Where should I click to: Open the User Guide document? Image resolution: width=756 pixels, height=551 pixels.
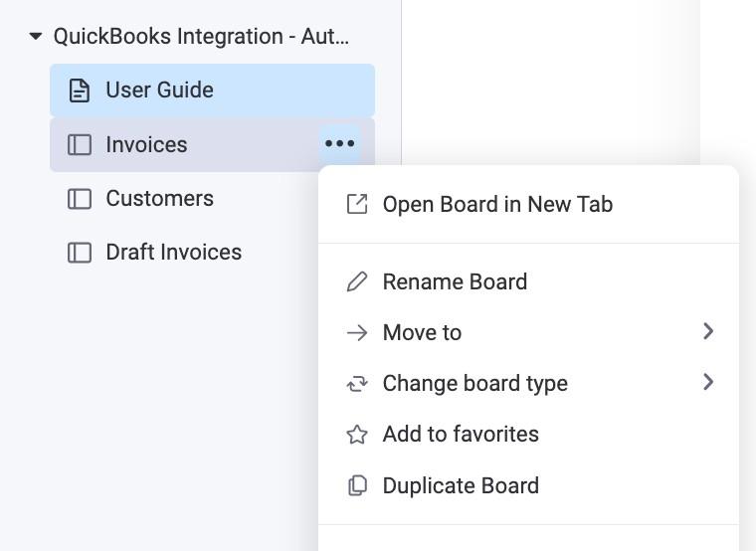159,91
